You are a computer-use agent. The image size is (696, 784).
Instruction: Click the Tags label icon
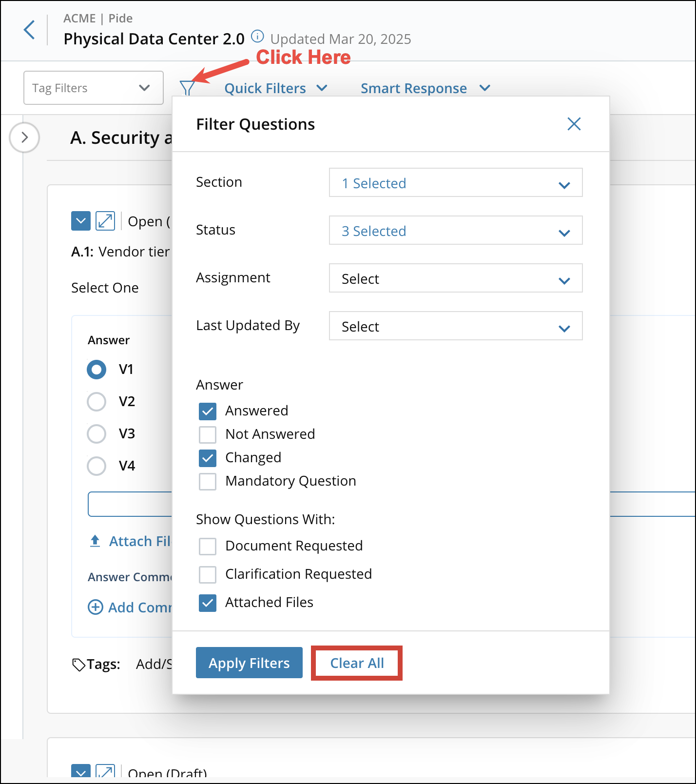[x=78, y=664]
